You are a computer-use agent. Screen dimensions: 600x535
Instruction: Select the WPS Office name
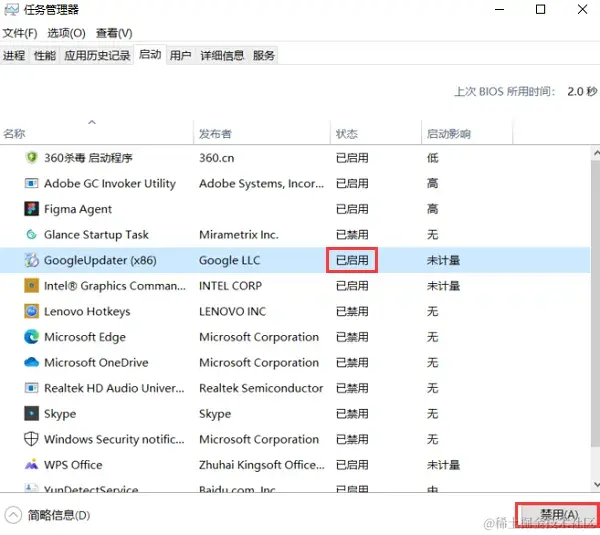click(x=73, y=465)
